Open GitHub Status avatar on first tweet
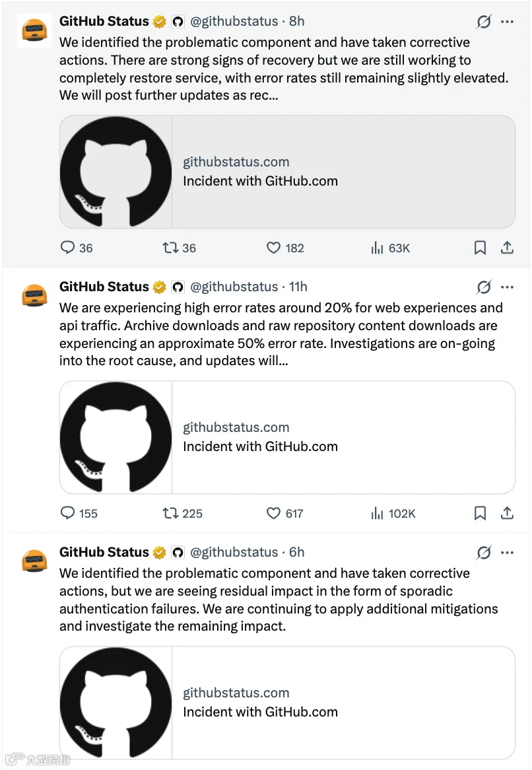Image resolution: width=532 pixels, height=770 pixels. point(34,30)
